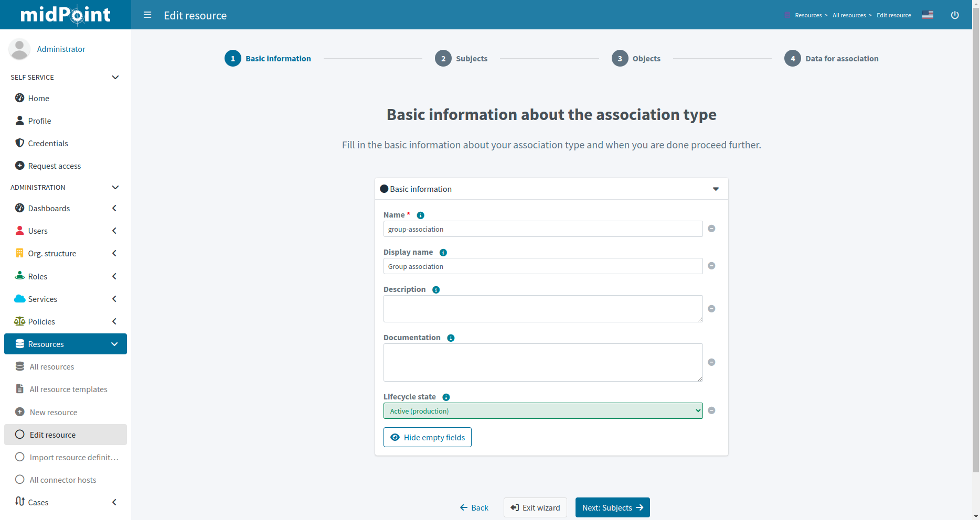Click the hamburger menu icon in header
Screen dimensions: 980x520
click(147, 15)
